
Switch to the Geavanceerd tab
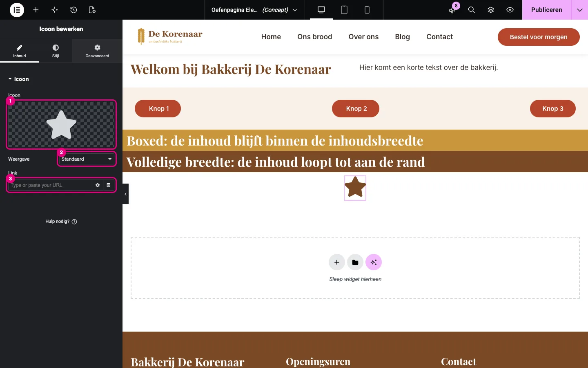click(97, 51)
